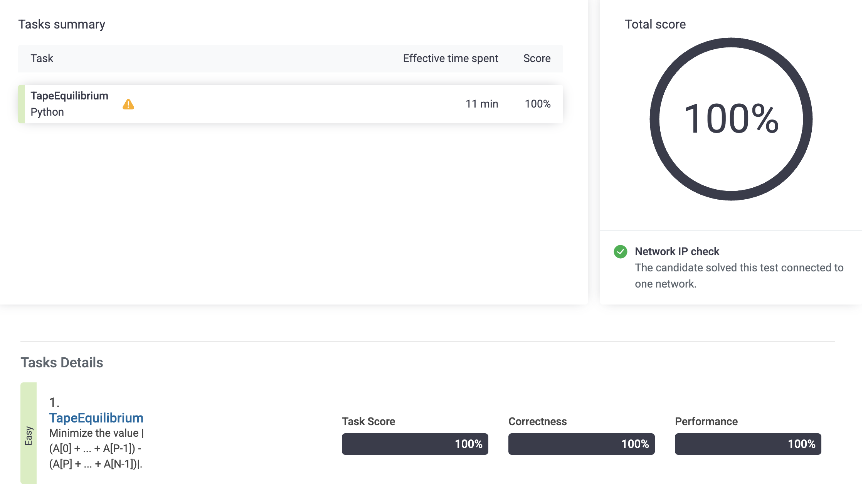
Task: Click the 11 min time value
Action: (x=482, y=104)
